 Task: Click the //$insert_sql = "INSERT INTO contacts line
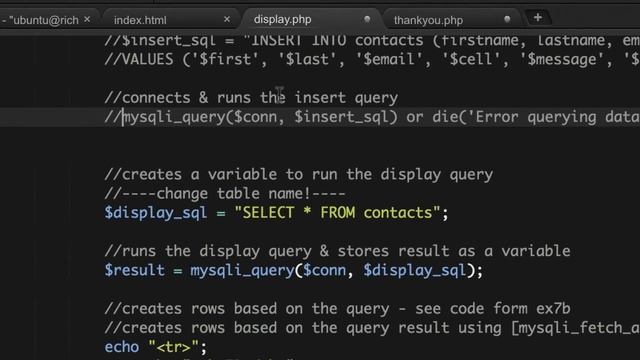(x=372, y=41)
